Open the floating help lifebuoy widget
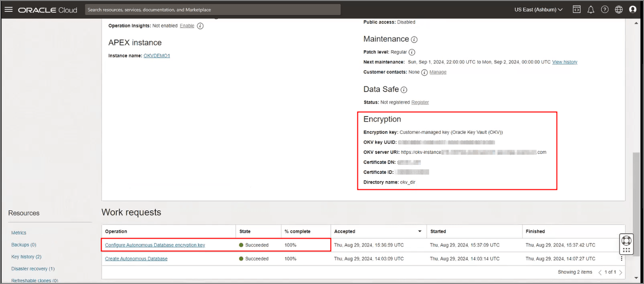The height and width of the screenshot is (284, 644). (626, 241)
